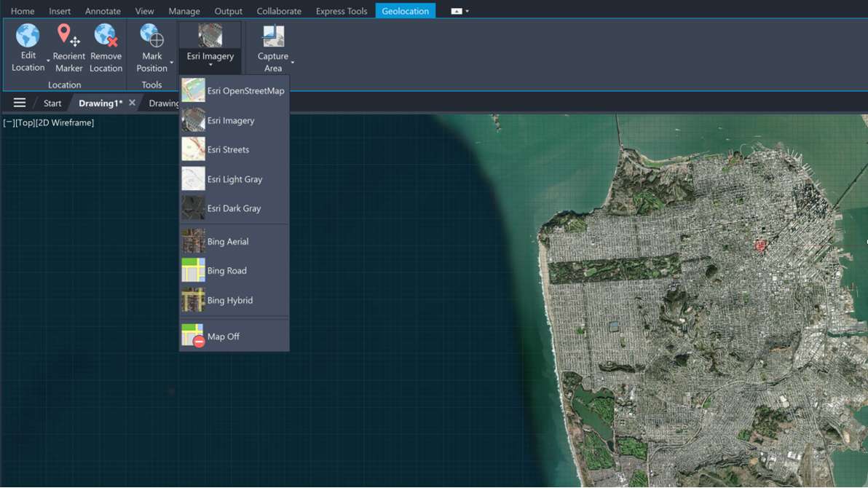This screenshot has height=488, width=868.
Task: Open the hamburger menu beside Start tab
Action: [x=20, y=103]
